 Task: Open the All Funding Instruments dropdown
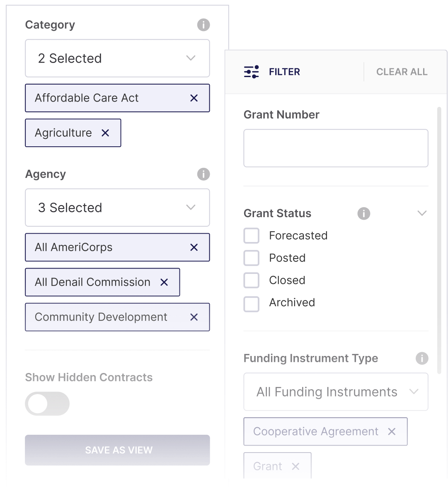click(335, 392)
